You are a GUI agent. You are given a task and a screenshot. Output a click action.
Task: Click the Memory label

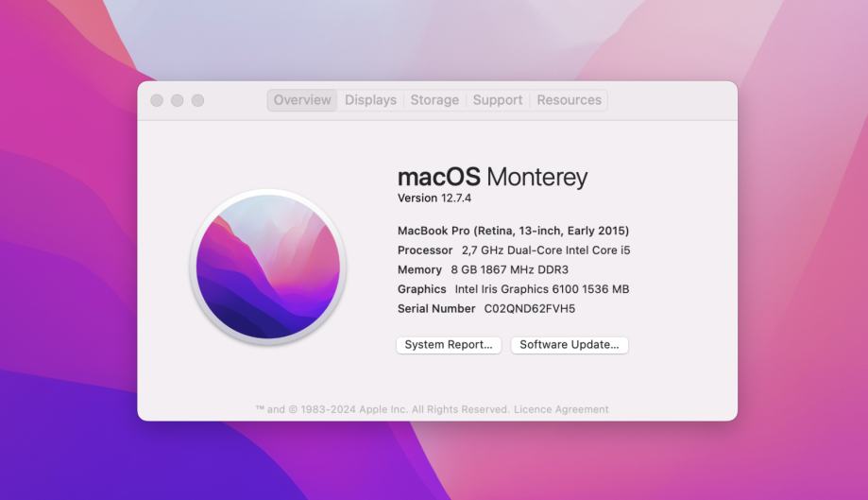419,269
